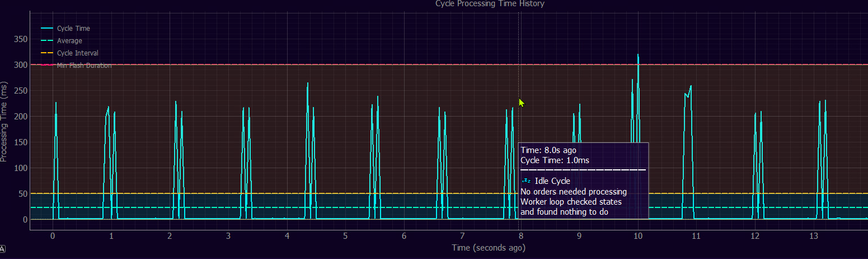Image resolution: width=868 pixels, height=259 pixels.
Task: Click the y-axis tick labeled 350
Action: pyautogui.click(x=20, y=39)
